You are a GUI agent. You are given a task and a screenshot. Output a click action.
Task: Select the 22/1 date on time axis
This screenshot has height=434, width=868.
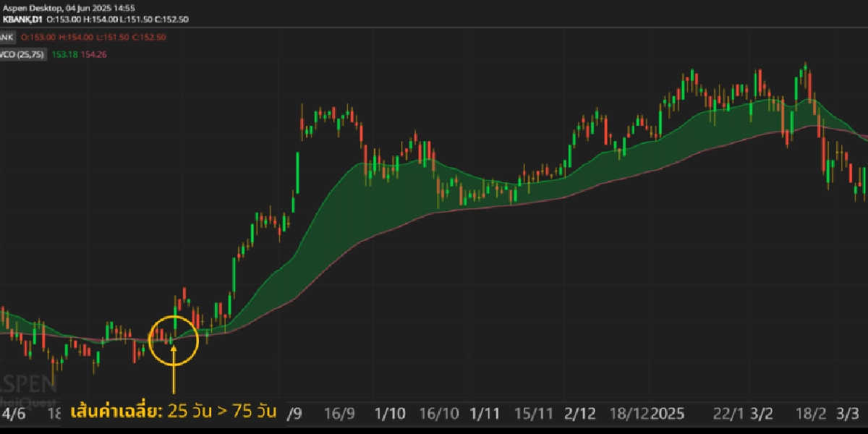click(x=728, y=414)
